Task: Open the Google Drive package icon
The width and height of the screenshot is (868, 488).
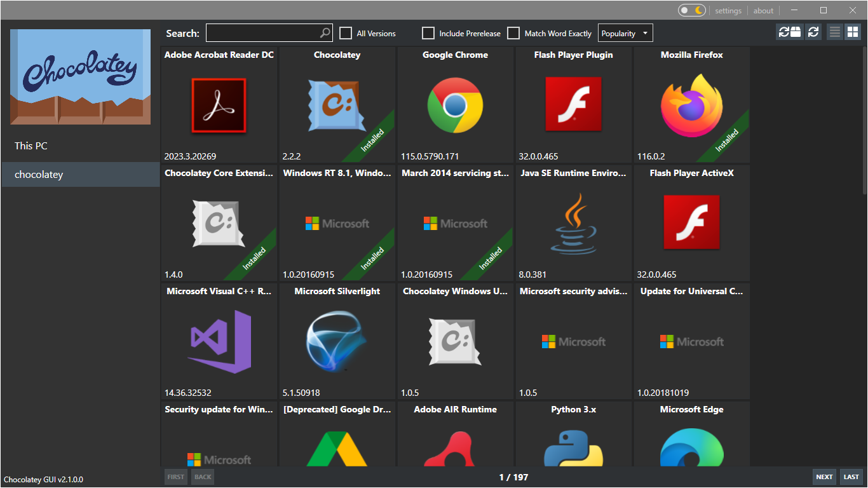Action: pyautogui.click(x=337, y=449)
